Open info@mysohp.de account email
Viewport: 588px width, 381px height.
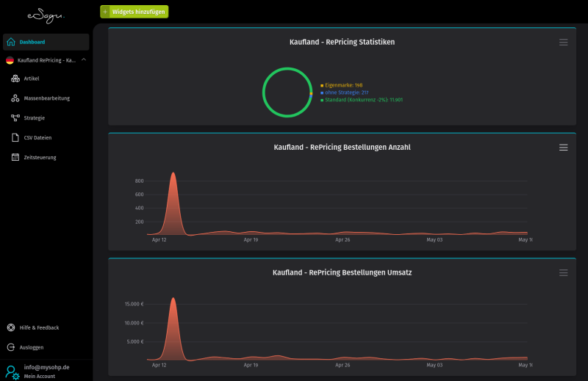46,368
